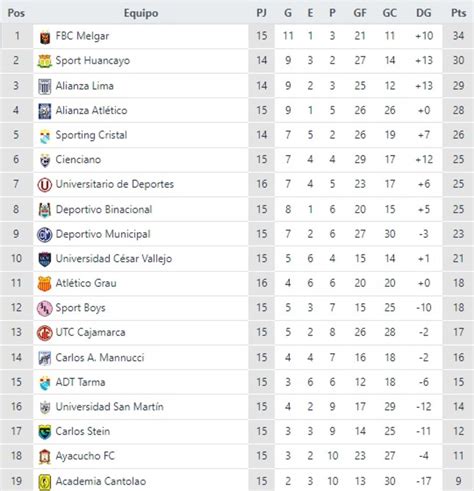The width and height of the screenshot is (474, 491).
Task: Click the UTC Cajamarca red crest
Action: (45, 333)
